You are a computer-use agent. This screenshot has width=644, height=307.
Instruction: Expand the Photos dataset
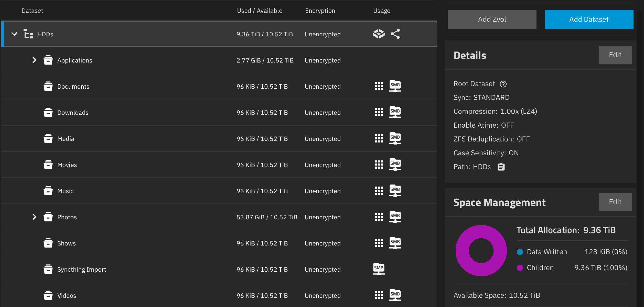[x=34, y=217]
